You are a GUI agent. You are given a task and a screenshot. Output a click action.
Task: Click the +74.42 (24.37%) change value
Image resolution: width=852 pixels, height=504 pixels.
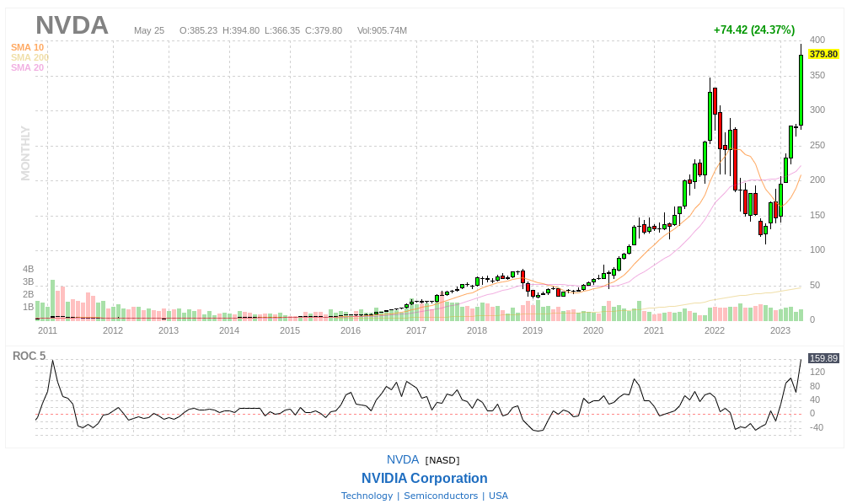(x=753, y=29)
